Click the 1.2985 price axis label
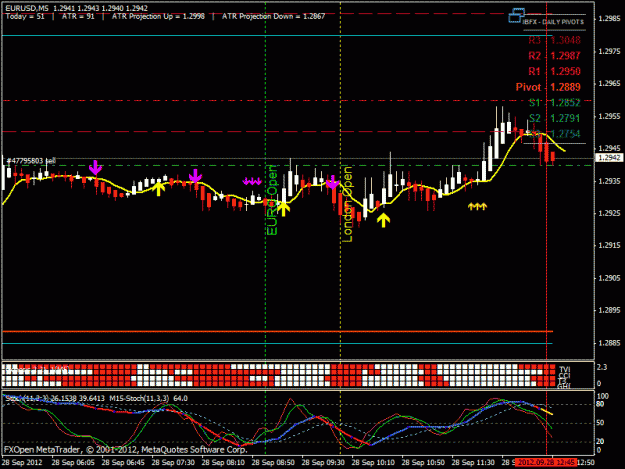 (x=609, y=18)
